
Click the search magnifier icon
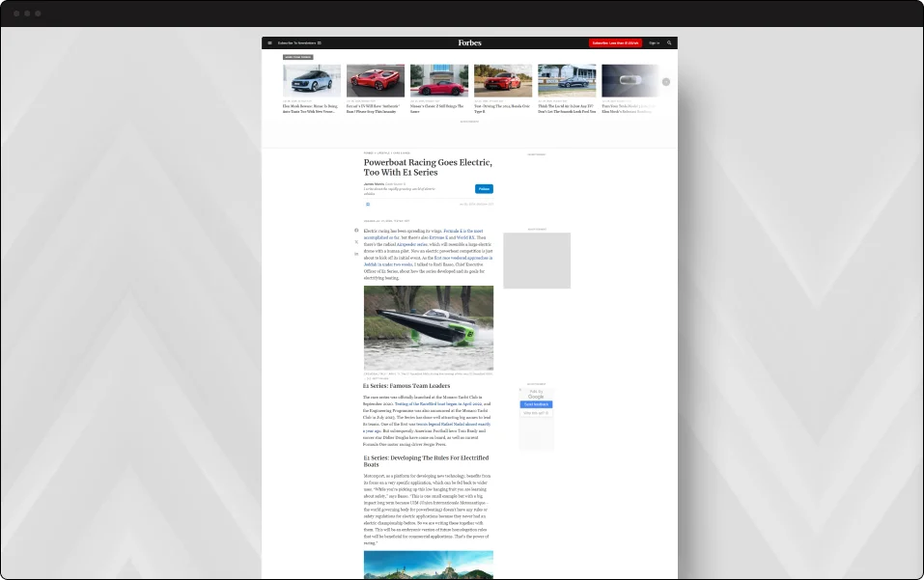click(x=669, y=43)
